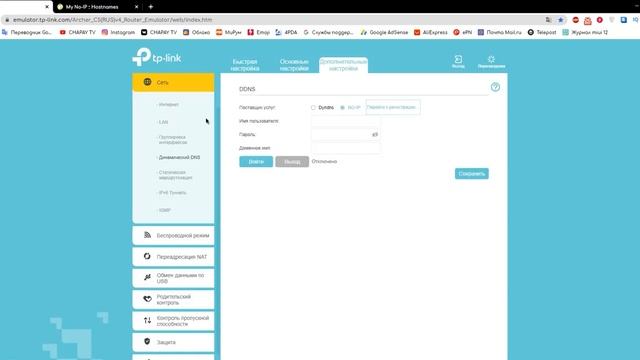
Task: Switch to Быстрая настройка tab
Action: click(x=245, y=65)
